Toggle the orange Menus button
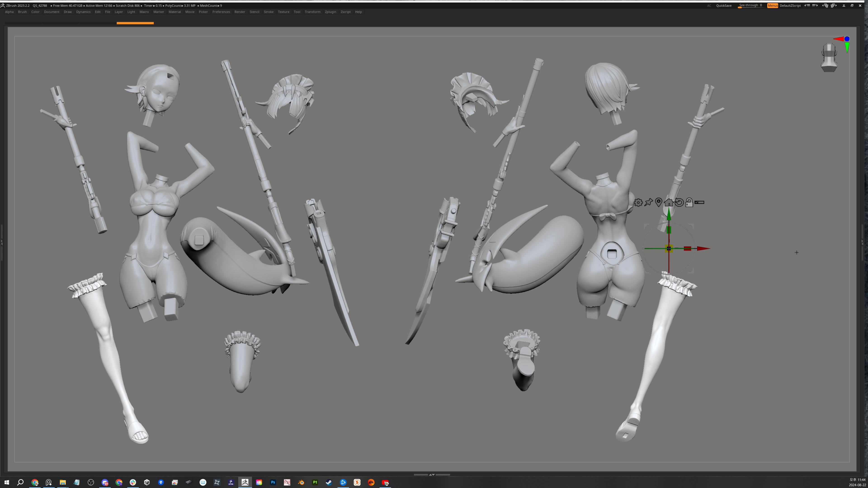This screenshot has width=868, height=488. tap(772, 5)
